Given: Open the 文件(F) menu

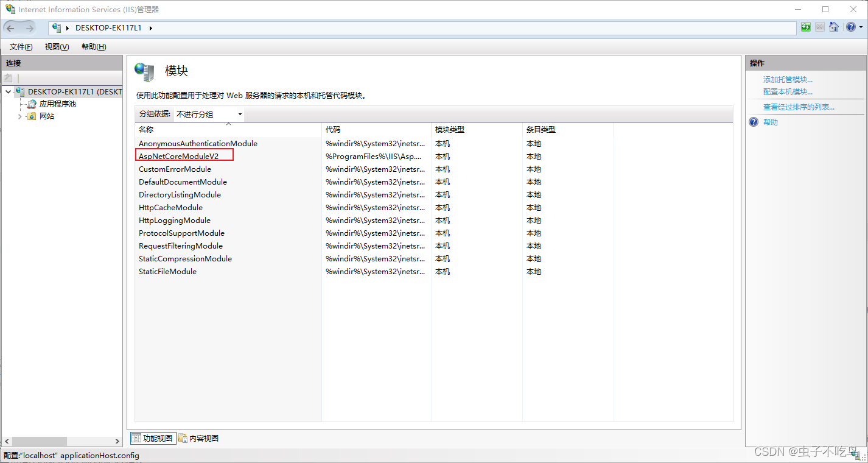Looking at the screenshot, I should [x=21, y=47].
